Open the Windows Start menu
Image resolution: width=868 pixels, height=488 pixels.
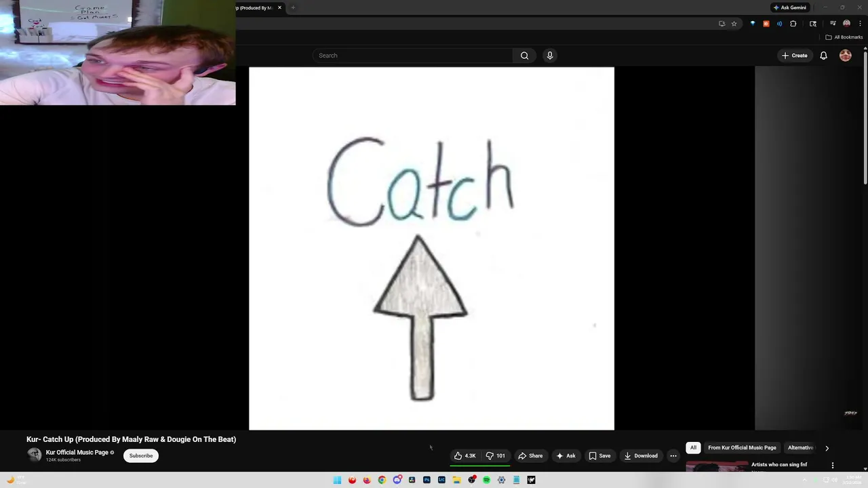click(337, 480)
